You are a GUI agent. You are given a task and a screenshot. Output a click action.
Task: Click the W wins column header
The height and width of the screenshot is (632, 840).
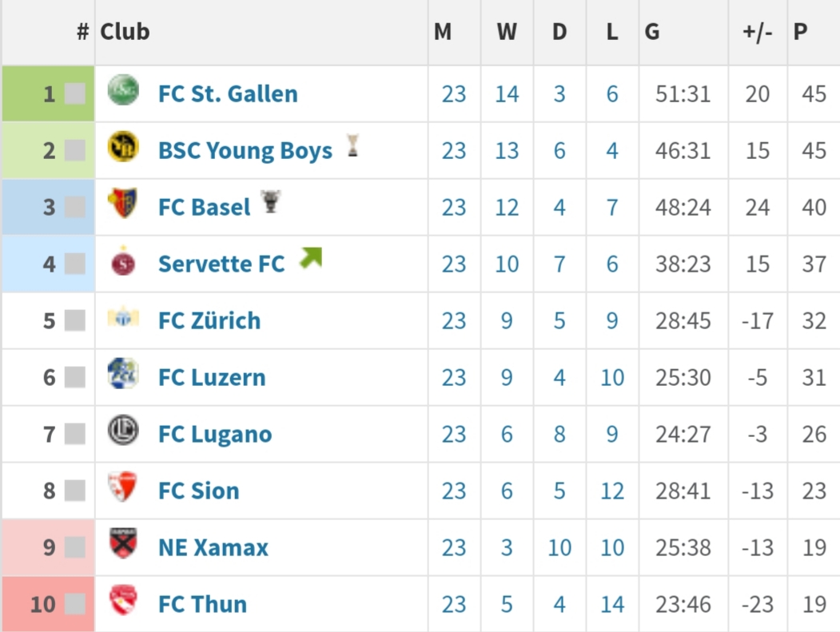[x=507, y=32]
